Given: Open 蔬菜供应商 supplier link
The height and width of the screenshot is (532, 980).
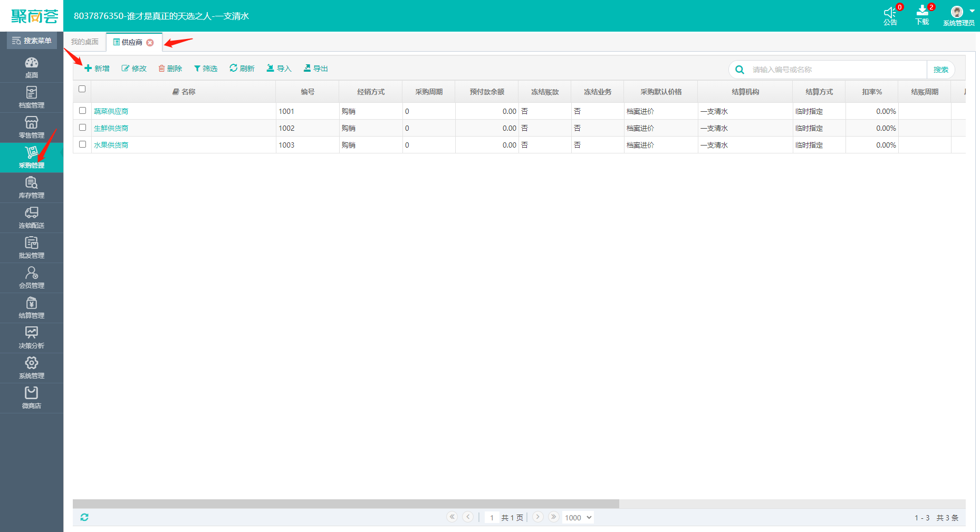Looking at the screenshot, I should [111, 111].
